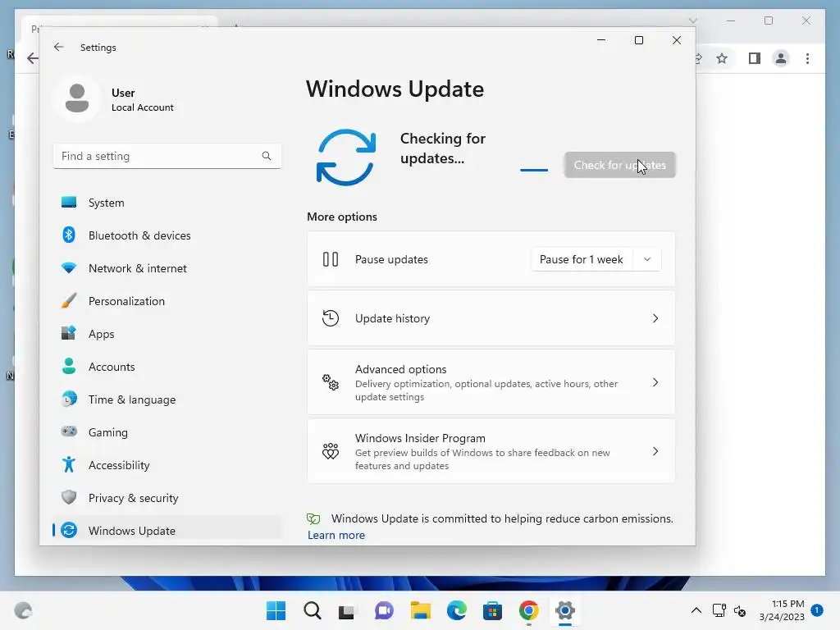Click the Learn more link
This screenshot has width=840, height=630.
[x=336, y=535]
